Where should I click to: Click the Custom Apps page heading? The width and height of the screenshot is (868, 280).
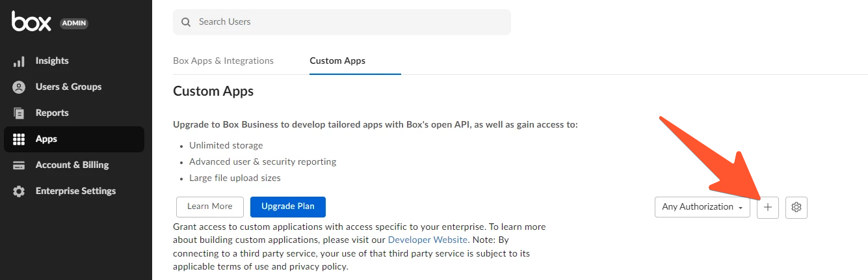[213, 91]
